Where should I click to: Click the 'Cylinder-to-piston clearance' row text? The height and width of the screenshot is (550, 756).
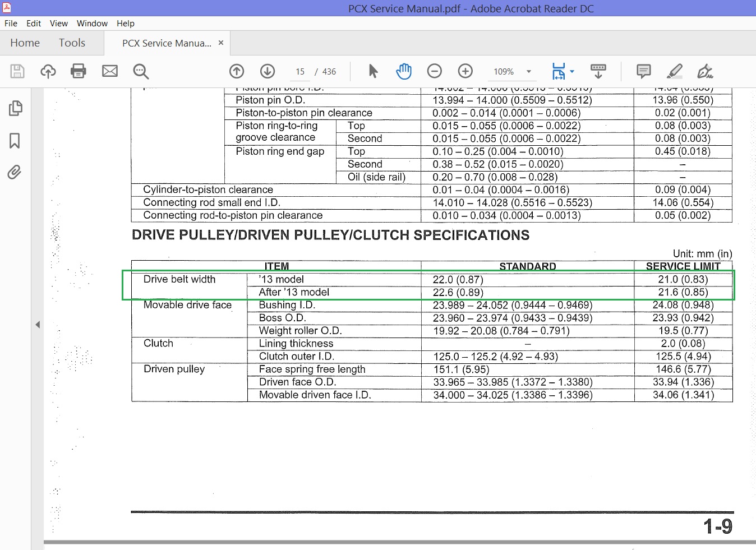pos(208,190)
